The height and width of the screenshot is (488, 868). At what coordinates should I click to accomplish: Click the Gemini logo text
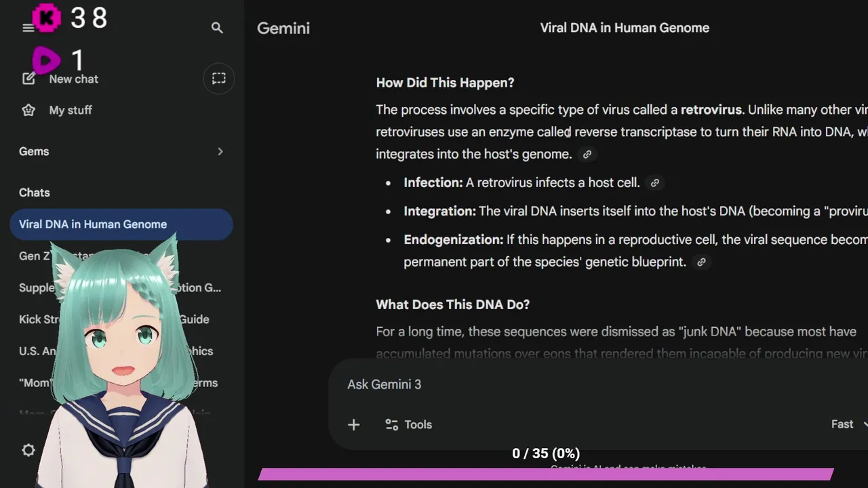point(283,28)
